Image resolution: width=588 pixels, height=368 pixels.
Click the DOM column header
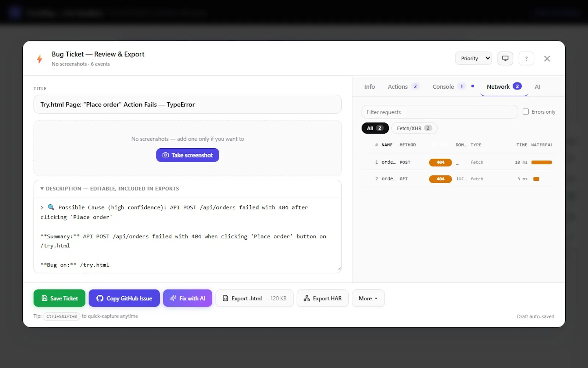(461, 145)
